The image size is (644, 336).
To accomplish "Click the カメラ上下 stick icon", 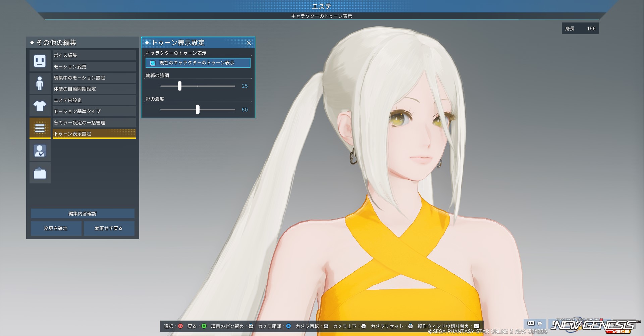I will [363, 326].
